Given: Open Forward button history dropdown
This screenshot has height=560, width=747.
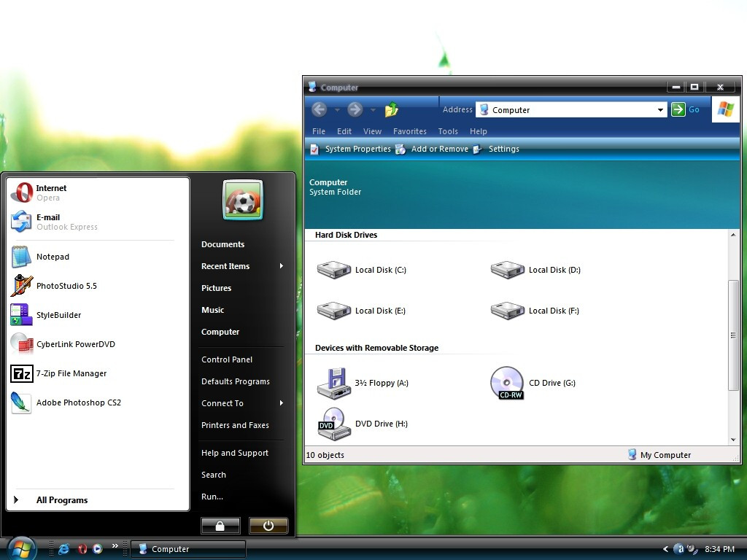Looking at the screenshot, I should click(373, 110).
